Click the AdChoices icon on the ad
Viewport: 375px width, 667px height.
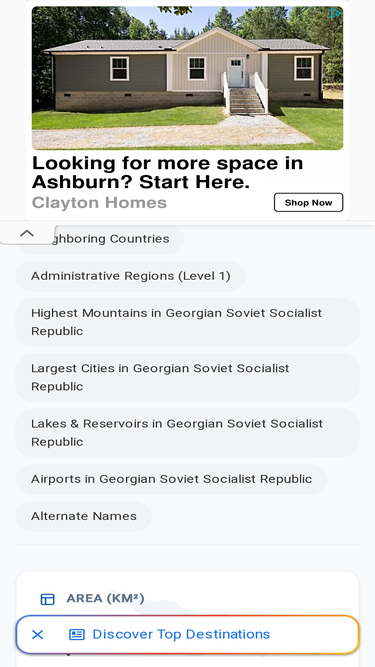point(336,13)
